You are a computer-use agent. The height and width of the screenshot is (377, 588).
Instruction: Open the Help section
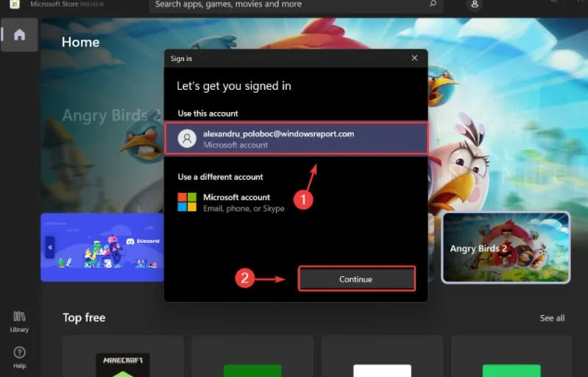[19, 358]
